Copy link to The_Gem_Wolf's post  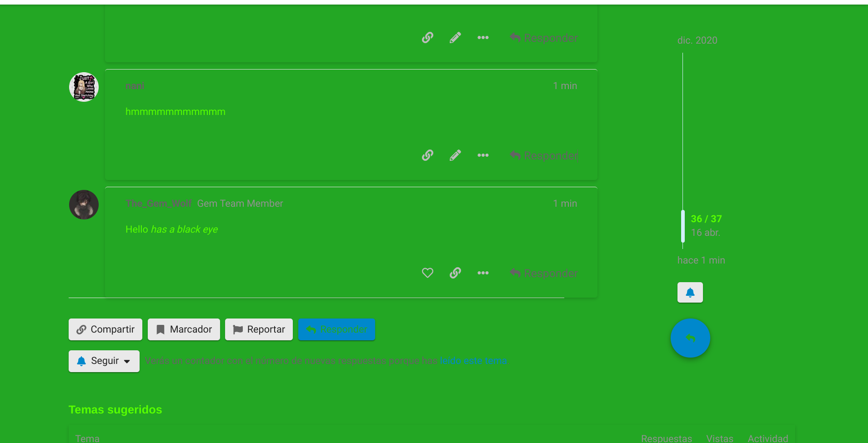click(455, 273)
